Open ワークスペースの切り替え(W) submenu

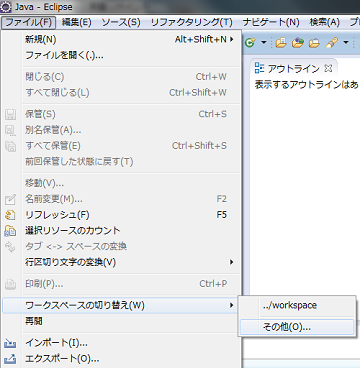point(121,305)
